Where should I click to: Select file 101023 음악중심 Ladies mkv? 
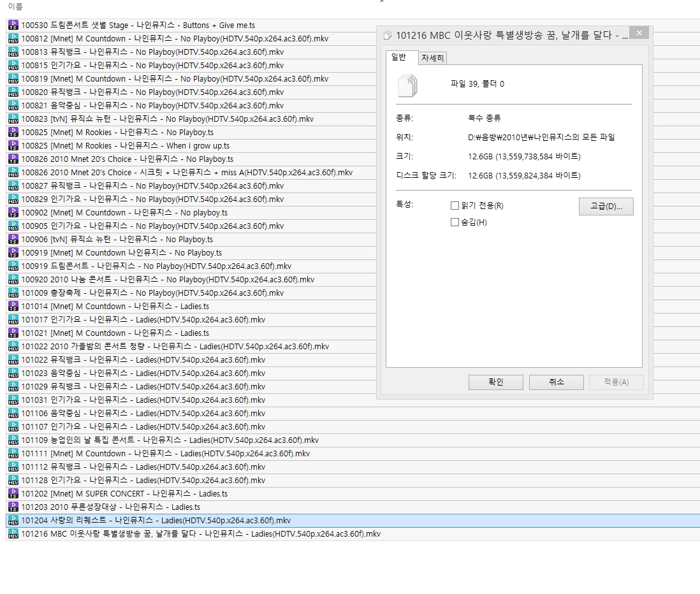pos(143,373)
